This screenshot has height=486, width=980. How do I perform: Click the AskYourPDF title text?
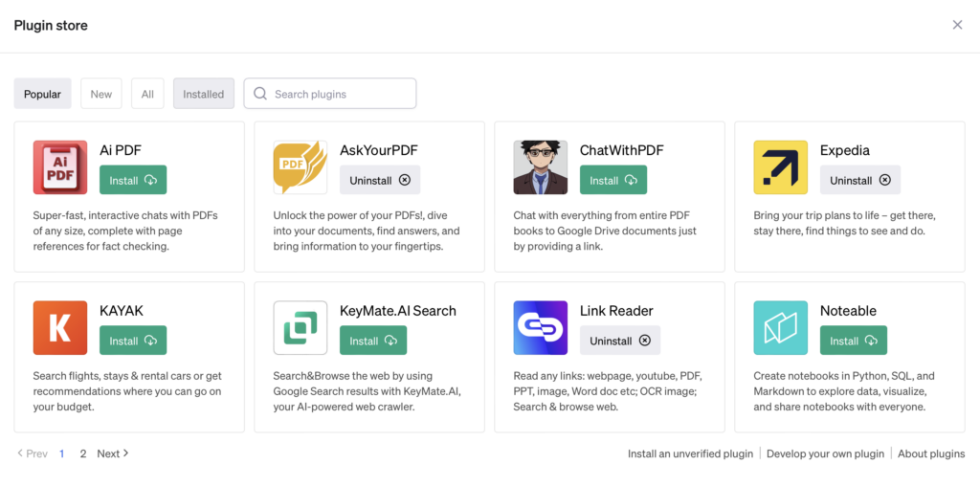(379, 150)
